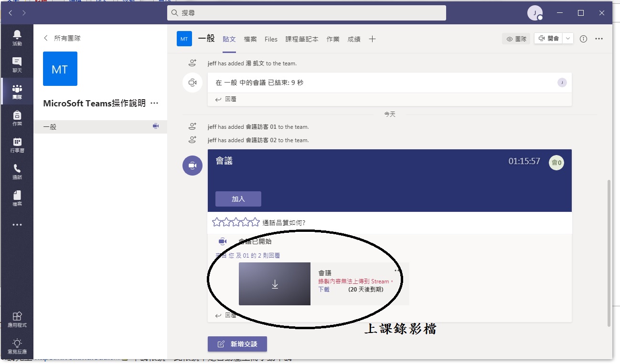This screenshot has width=620, height=364.
Task: Open the Calls (通話) sidebar icon
Action: coord(17,171)
